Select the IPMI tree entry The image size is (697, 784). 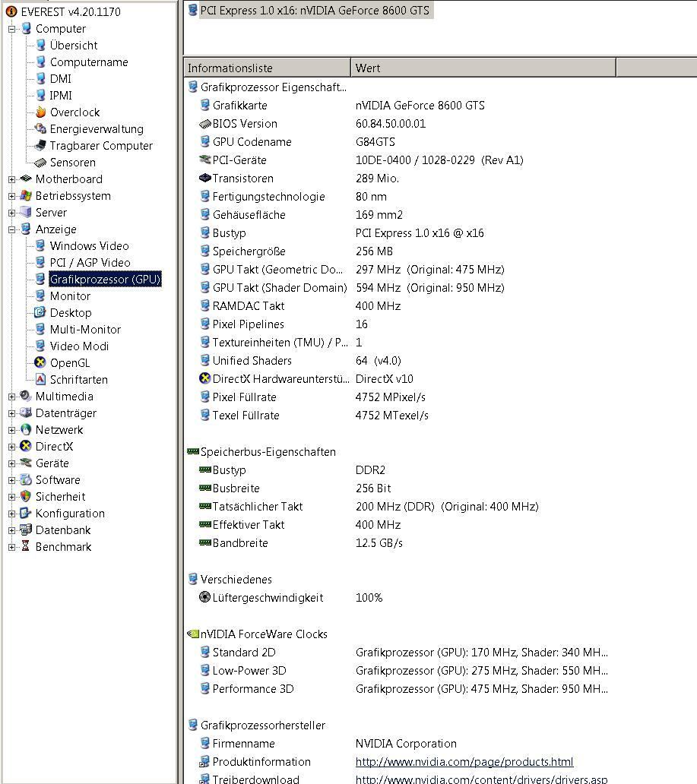61,95
